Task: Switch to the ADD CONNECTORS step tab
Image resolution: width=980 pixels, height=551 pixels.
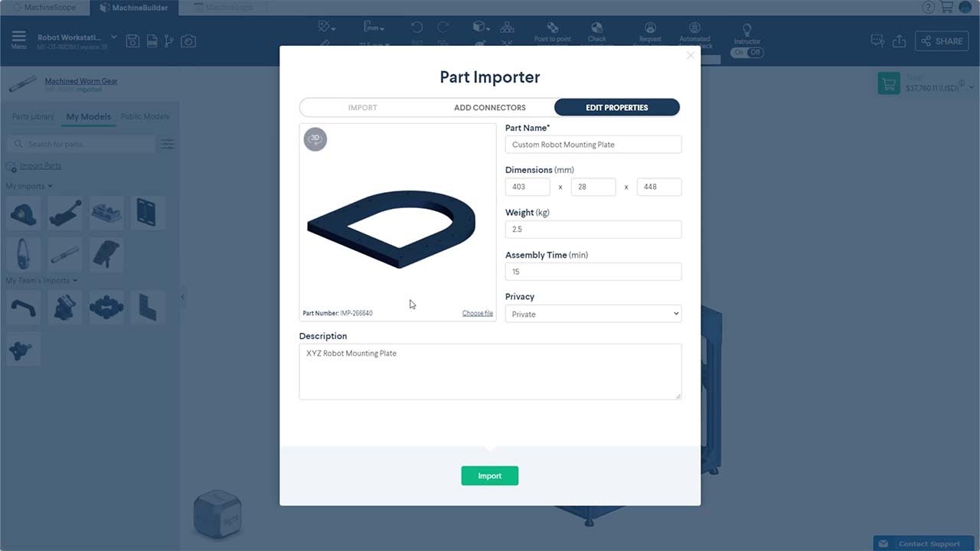Action: (x=490, y=107)
